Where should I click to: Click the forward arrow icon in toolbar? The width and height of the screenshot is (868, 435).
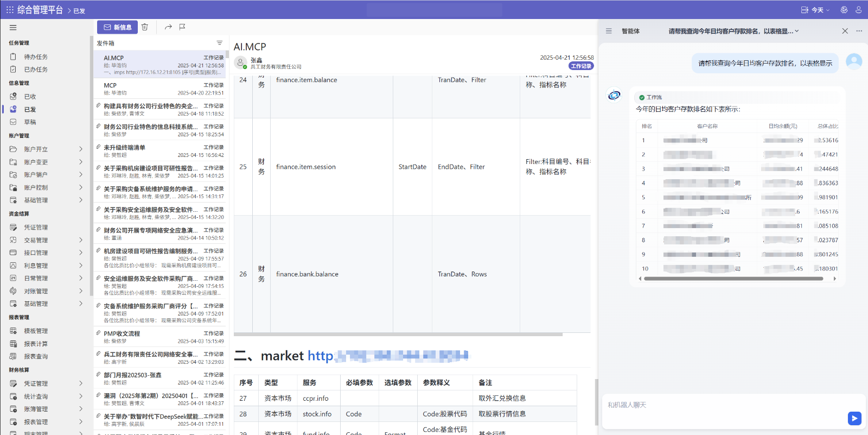tap(168, 27)
